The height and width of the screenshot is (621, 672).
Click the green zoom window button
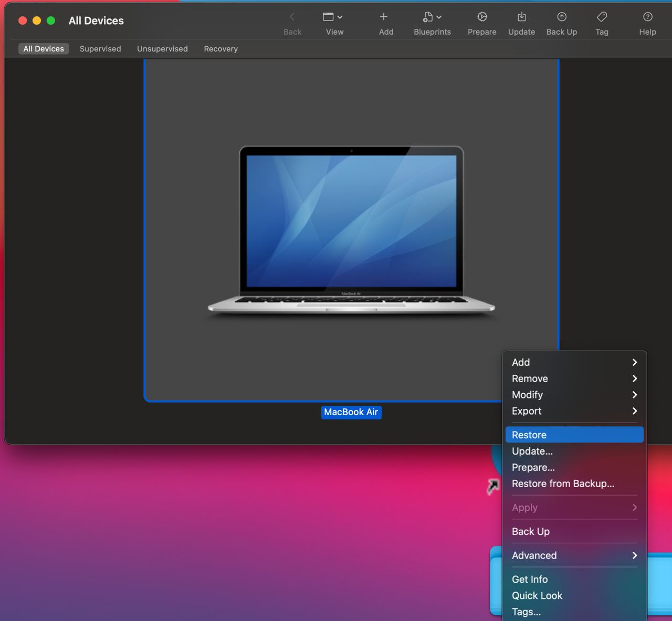pyautogui.click(x=51, y=20)
